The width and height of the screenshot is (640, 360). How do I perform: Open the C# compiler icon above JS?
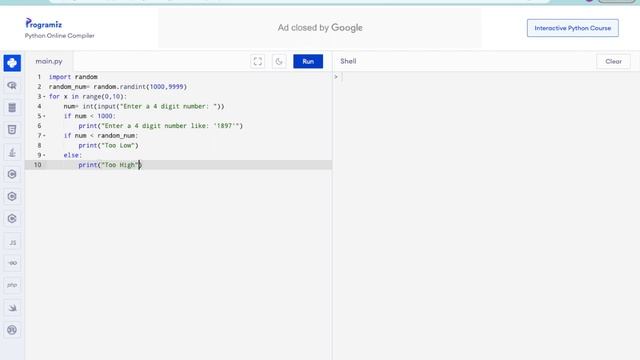pos(12,219)
